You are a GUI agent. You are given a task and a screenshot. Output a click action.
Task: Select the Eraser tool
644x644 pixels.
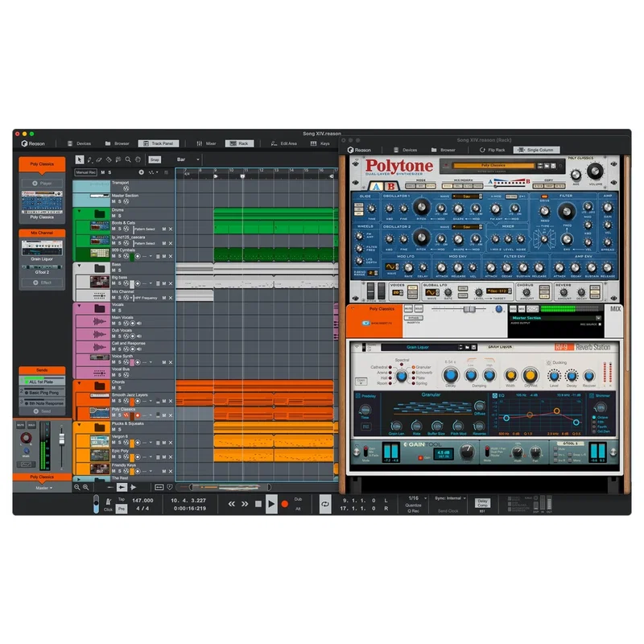coord(99,159)
